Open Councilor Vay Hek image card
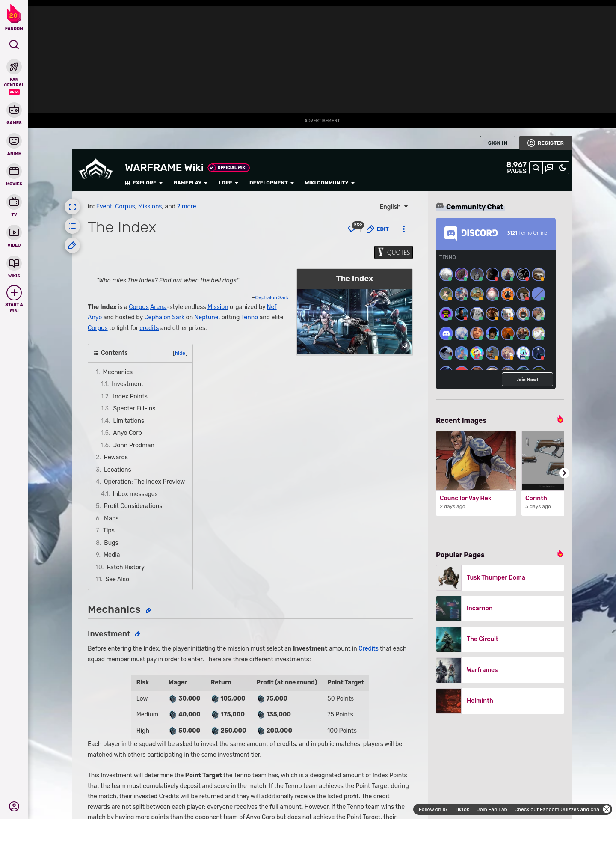The image size is (616, 856). click(x=476, y=473)
